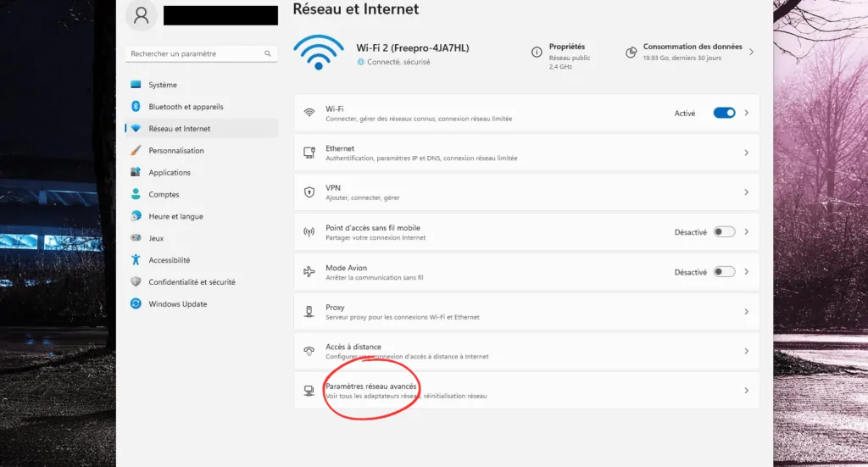Click Partager votre connexion Internet text

tap(376, 238)
